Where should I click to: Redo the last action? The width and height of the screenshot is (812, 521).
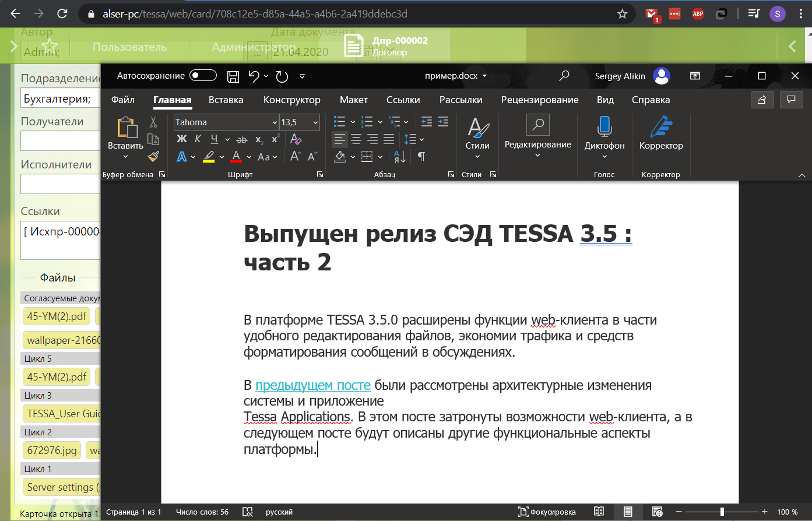click(282, 76)
